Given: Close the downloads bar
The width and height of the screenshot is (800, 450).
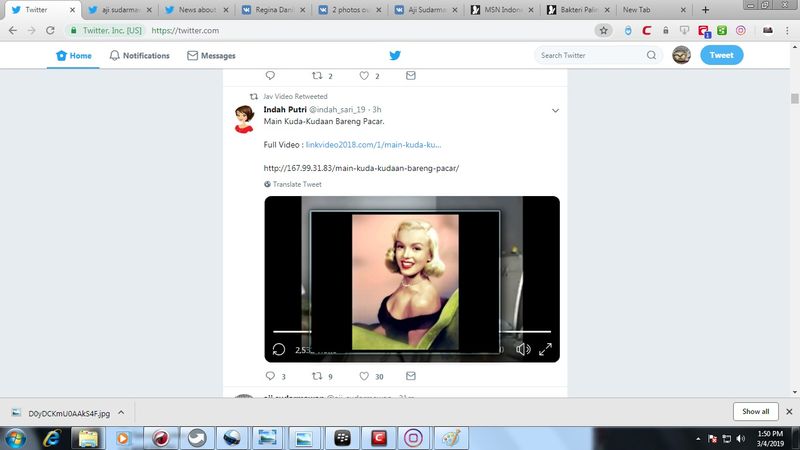Looking at the screenshot, I should (x=789, y=411).
